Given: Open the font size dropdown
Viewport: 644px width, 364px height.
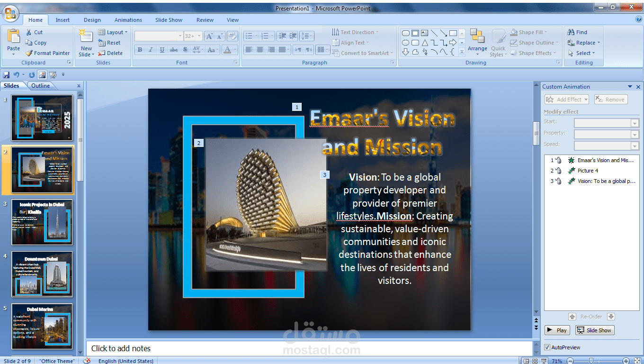Looking at the screenshot, I should pyautogui.click(x=199, y=36).
